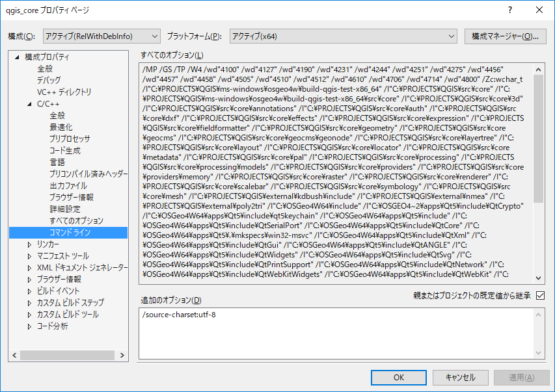The image size is (555, 392).
Task: Open the プラットフォーム platform dropdown
Action: 343,36
